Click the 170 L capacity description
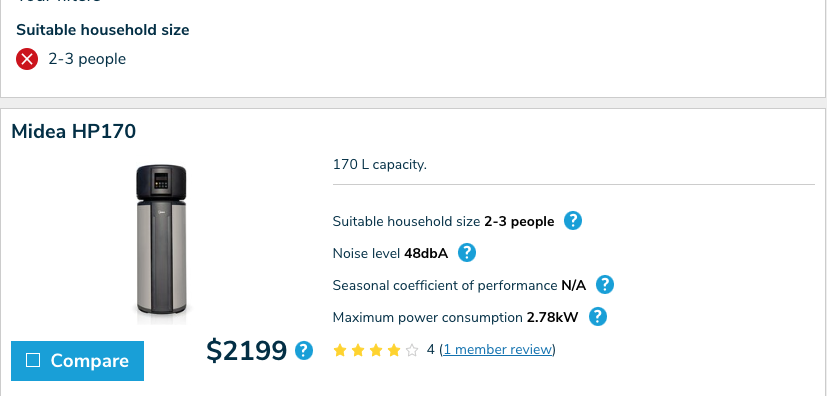 (380, 165)
